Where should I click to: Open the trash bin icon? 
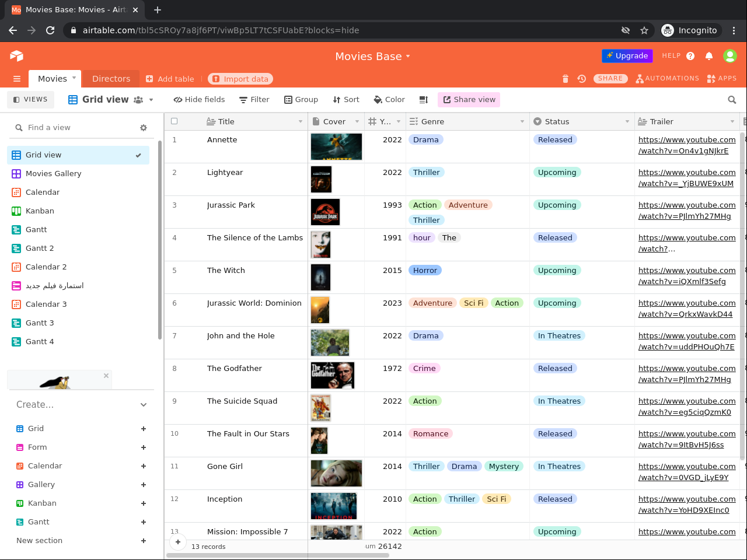click(x=565, y=79)
